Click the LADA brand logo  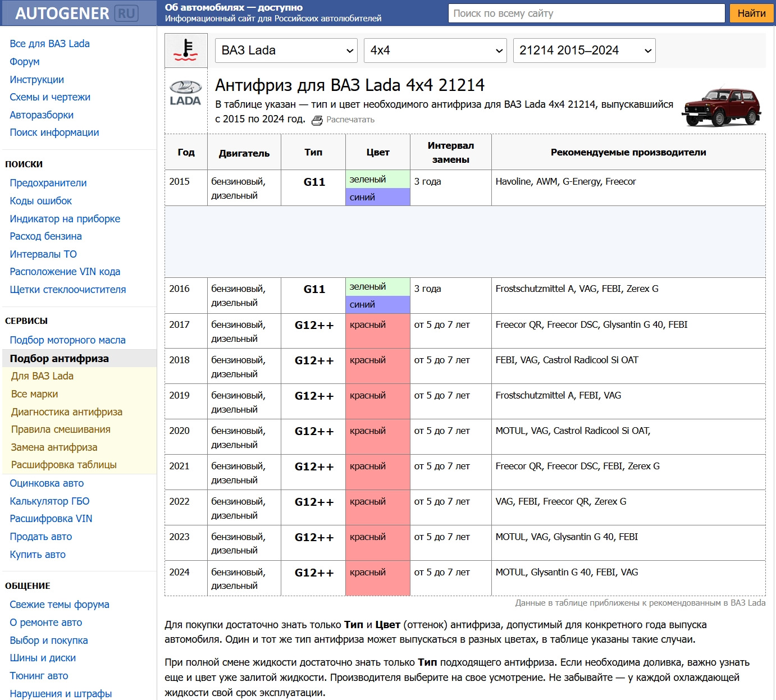point(185,93)
